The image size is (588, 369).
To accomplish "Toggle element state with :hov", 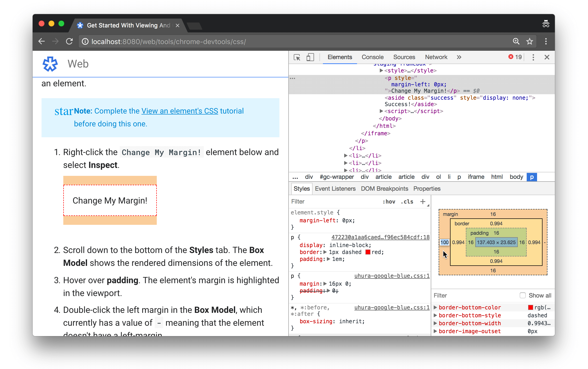I will (x=389, y=202).
